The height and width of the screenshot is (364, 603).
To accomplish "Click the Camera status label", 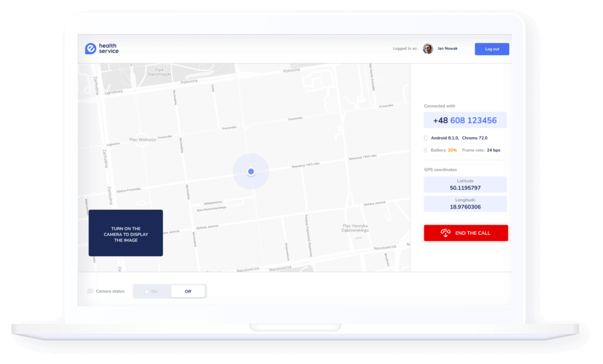I will click(x=110, y=292).
